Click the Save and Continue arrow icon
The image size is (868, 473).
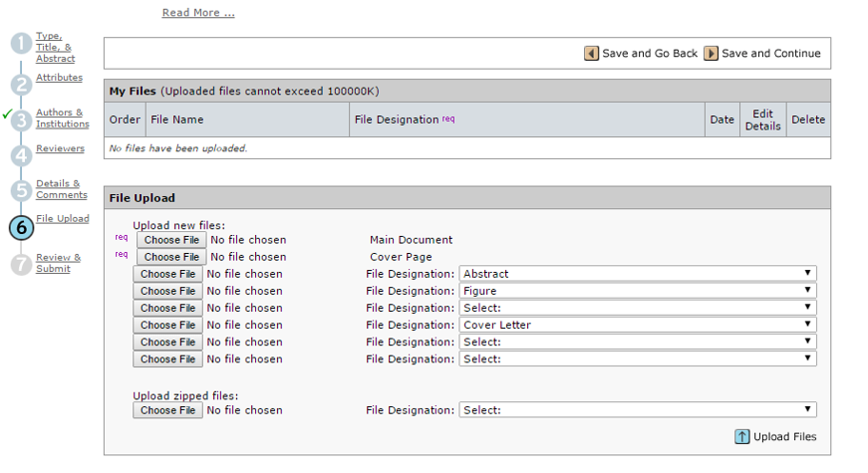point(712,54)
